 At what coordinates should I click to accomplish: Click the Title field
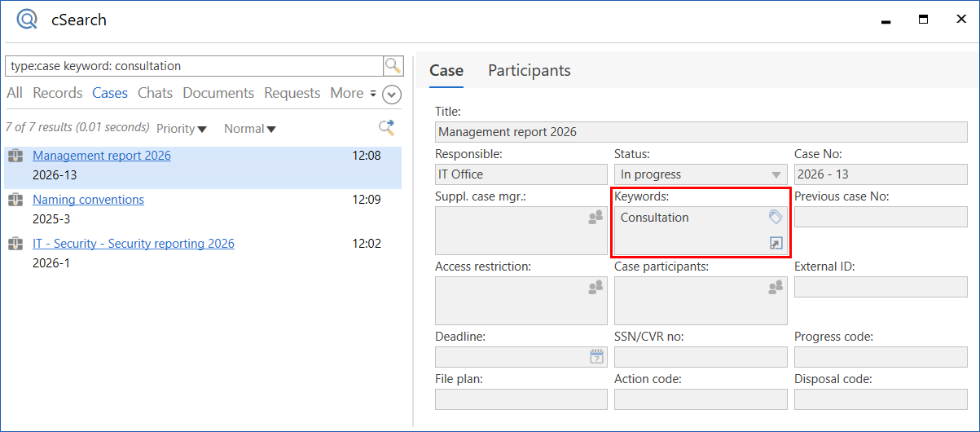[701, 131]
